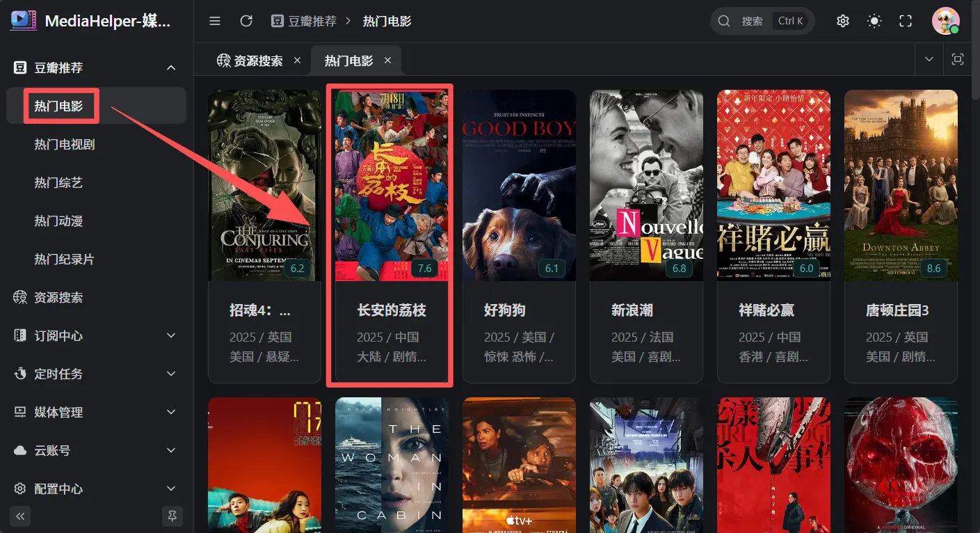Switch to the 资源搜索 tab

click(258, 61)
